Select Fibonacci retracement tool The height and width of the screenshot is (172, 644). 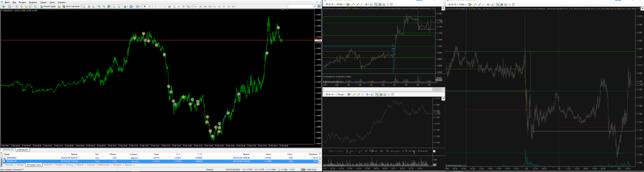point(174,7)
